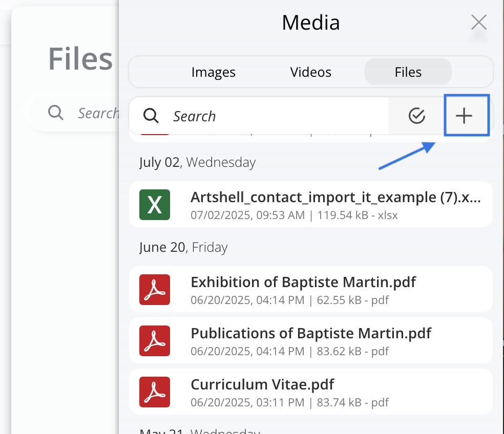Click the PDF icon beside Exhibition of Baptiste Martin
Image resolution: width=504 pixels, height=434 pixels.
tap(155, 290)
